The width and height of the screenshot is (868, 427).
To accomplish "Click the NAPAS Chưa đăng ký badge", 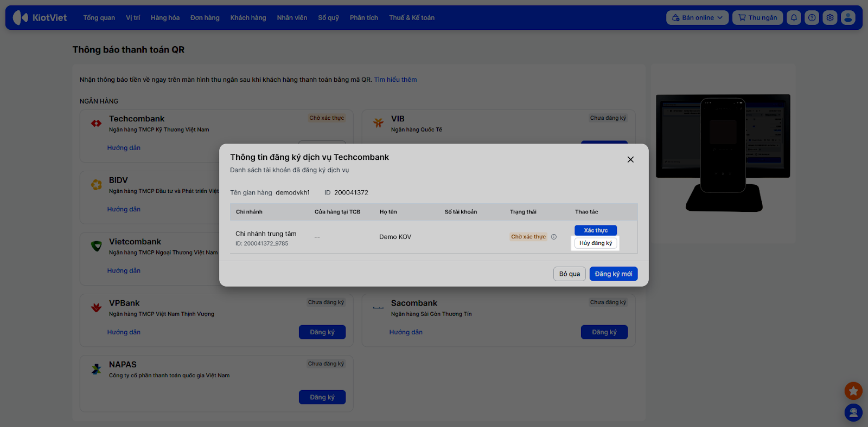I will click(326, 364).
